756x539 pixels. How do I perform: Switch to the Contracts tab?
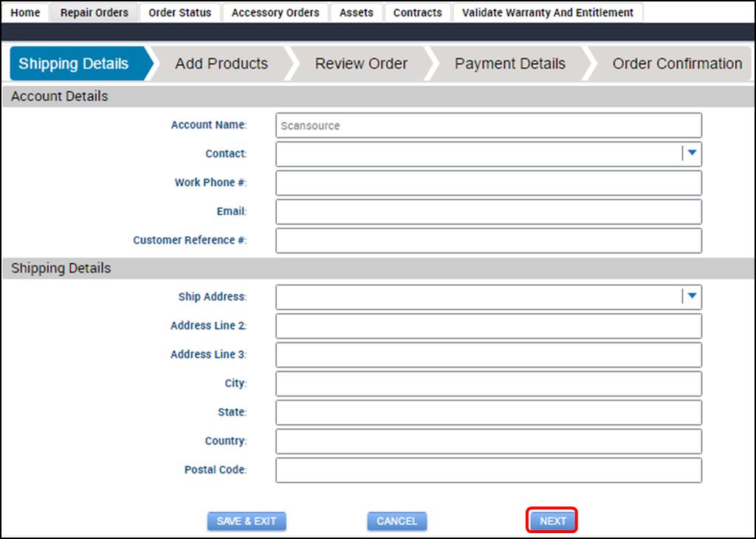coord(418,13)
